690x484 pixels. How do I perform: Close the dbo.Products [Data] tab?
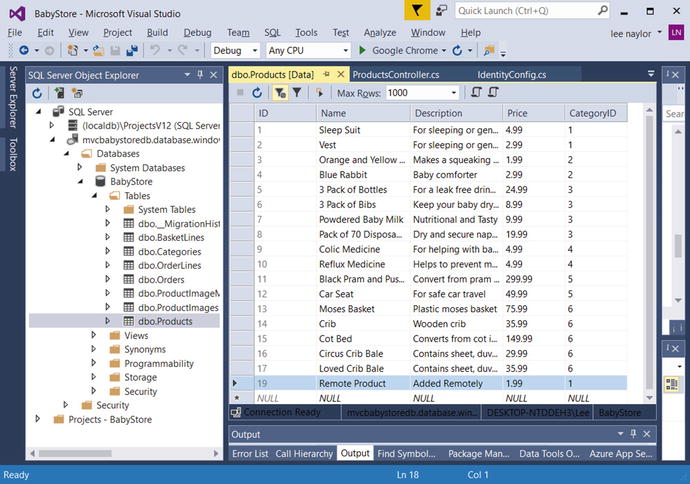pyautogui.click(x=341, y=74)
